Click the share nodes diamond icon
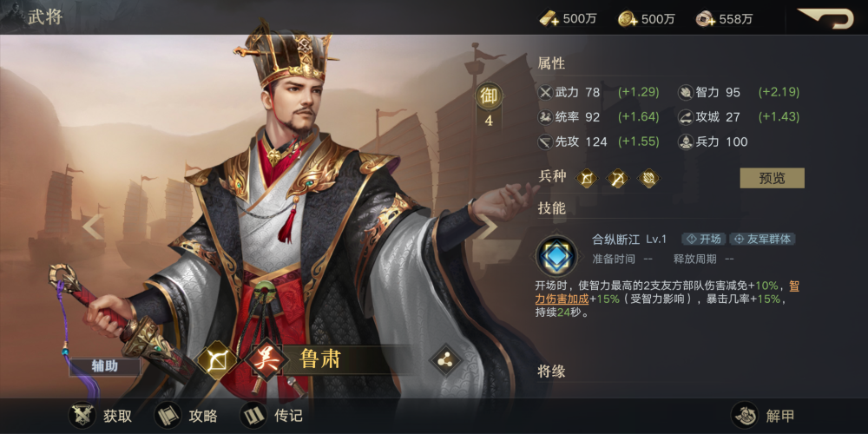Viewport: 868px width, 434px height. tap(445, 360)
